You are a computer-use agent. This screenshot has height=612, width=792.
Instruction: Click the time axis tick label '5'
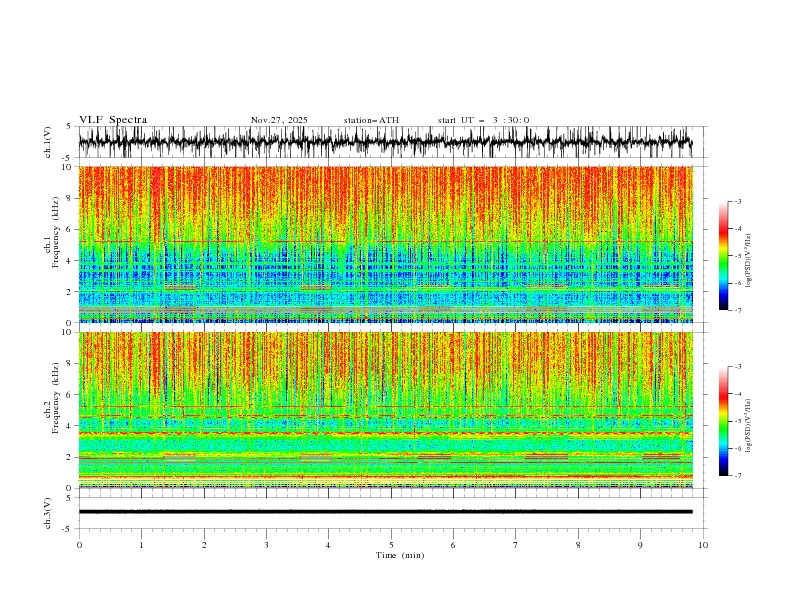391,545
